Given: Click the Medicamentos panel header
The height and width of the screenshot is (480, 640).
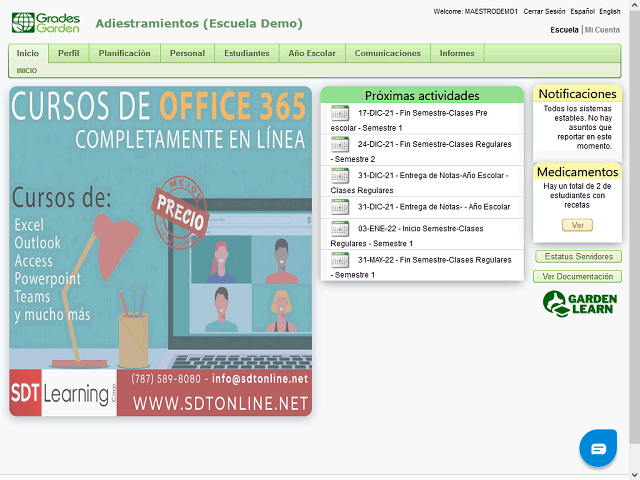Looking at the screenshot, I should pyautogui.click(x=577, y=172).
